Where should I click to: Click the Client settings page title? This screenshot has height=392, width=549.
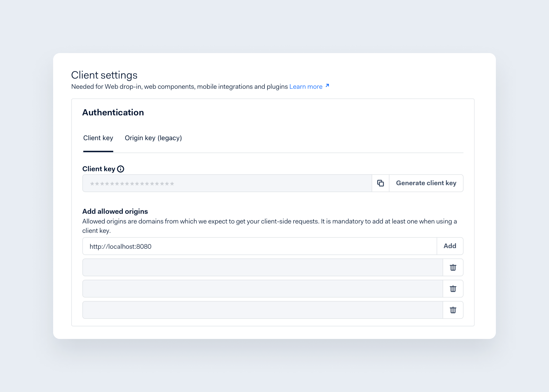pos(104,75)
